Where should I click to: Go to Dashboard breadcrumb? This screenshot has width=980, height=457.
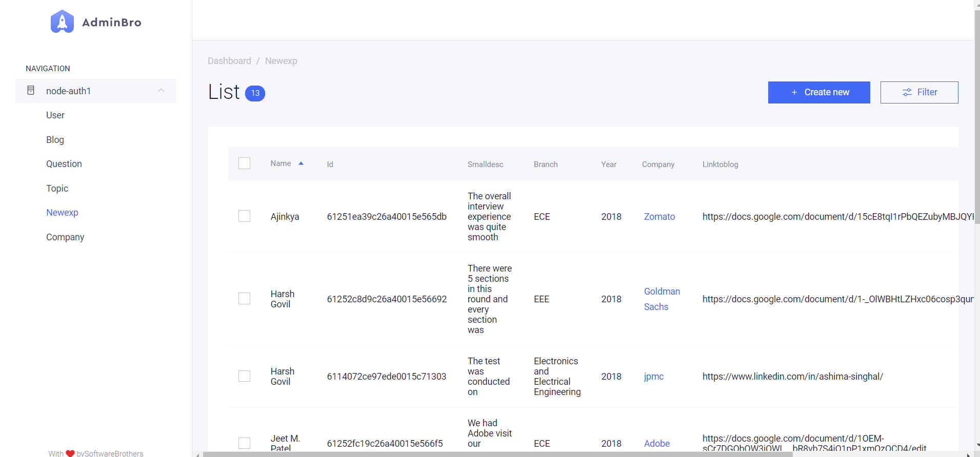229,61
